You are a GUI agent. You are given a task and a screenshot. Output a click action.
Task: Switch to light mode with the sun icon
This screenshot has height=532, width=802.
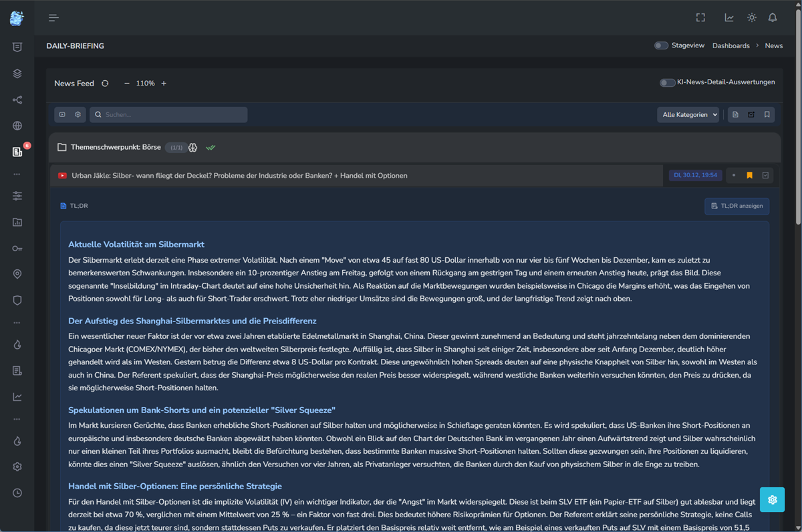(751, 17)
